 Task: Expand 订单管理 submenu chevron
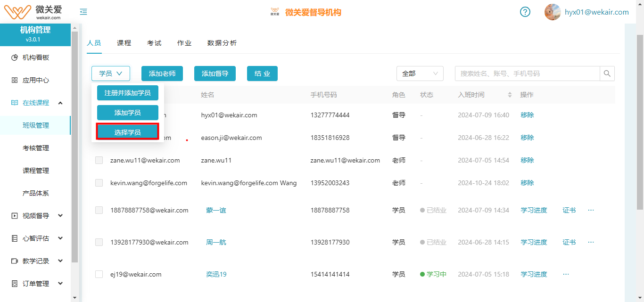tap(60, 284)
